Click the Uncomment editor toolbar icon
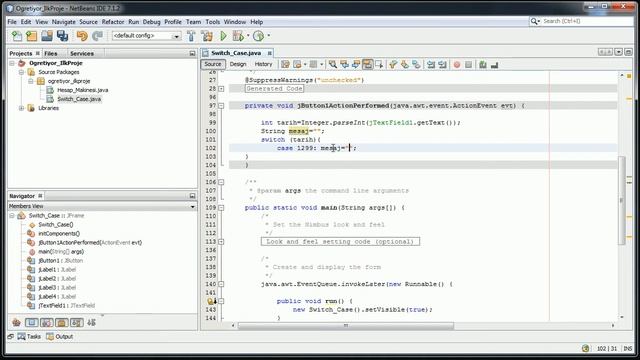 [x=494, y=64]
